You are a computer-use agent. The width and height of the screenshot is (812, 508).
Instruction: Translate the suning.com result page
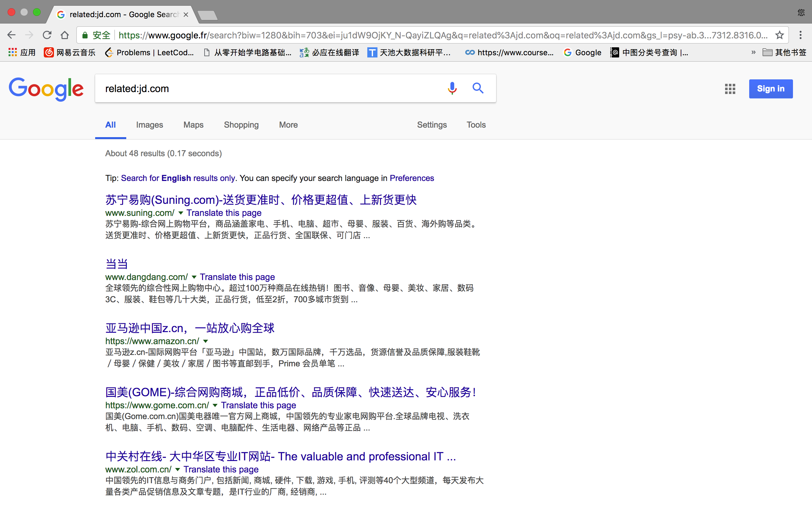(224, 213)
